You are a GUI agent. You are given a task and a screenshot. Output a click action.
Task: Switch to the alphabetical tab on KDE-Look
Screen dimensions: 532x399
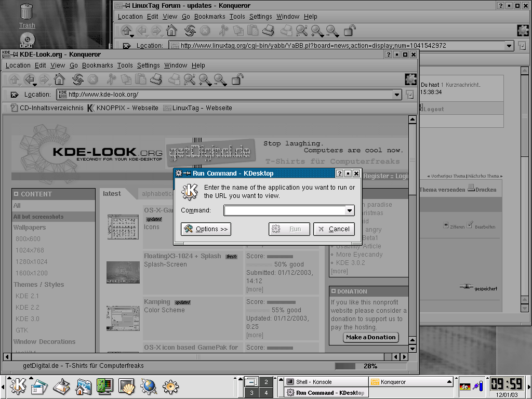tap(157, 194)
